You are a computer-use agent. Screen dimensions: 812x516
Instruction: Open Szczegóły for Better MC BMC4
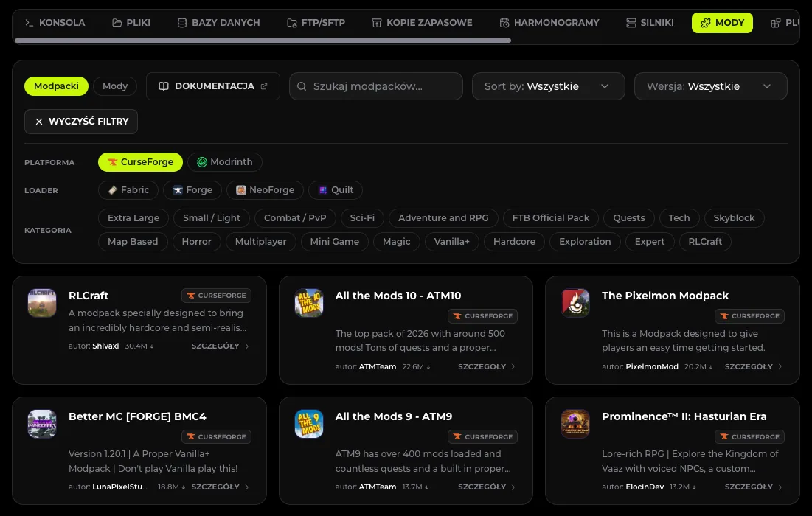(x=220, y=487)
